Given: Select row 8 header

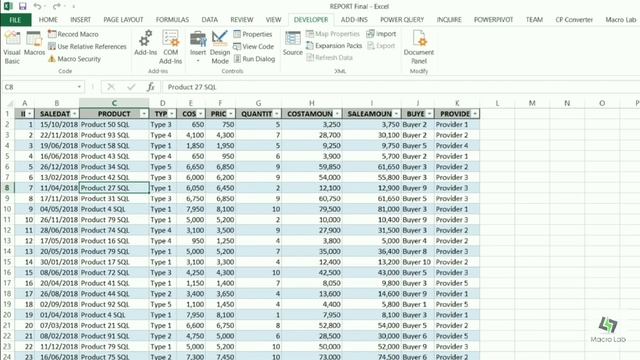Looking at the screenshot, I should (7, 188).
